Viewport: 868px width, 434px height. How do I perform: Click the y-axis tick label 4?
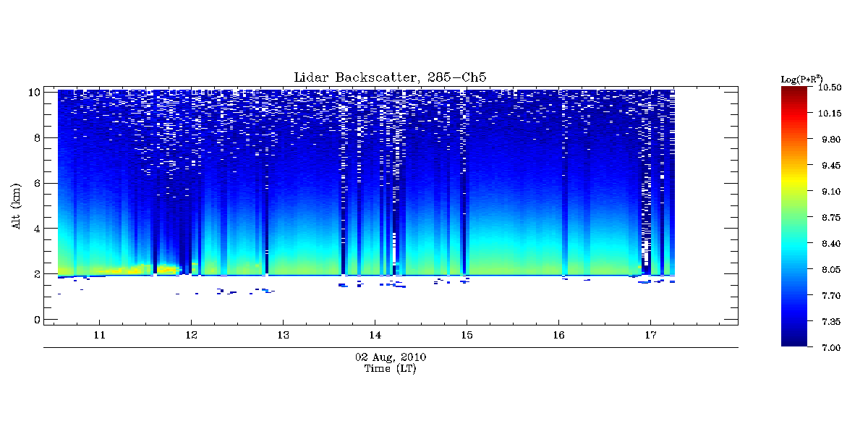point(35,229)
